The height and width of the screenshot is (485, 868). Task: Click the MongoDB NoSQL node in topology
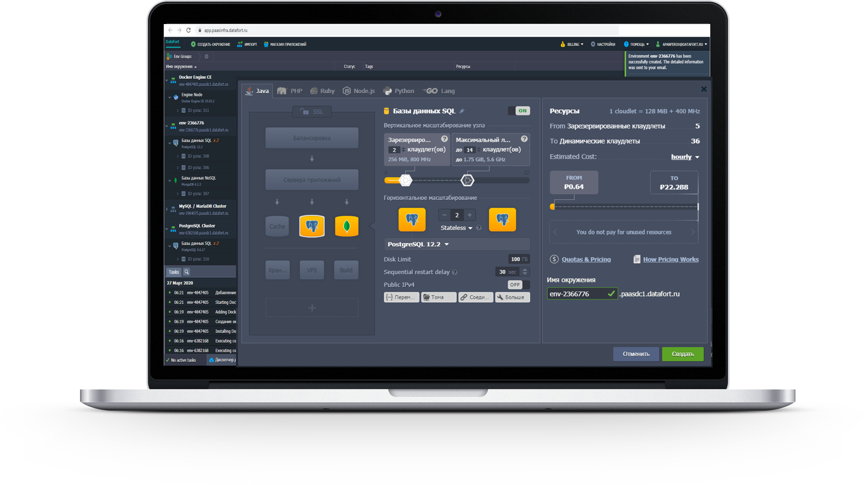347,226
